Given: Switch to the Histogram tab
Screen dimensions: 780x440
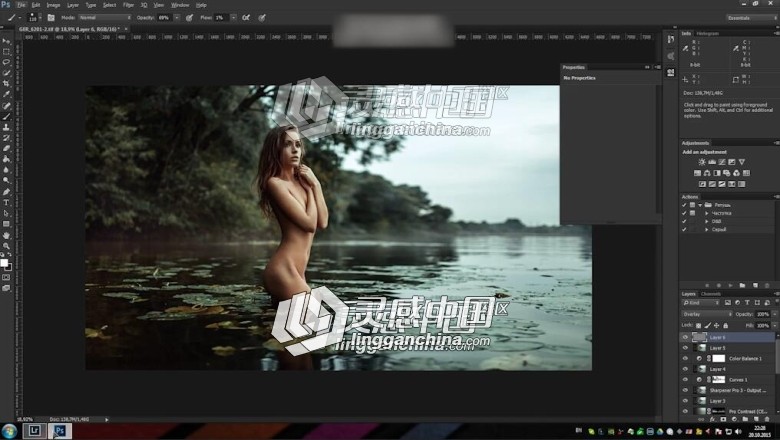Looking at the screenshot, I should (x=707, y=33).
